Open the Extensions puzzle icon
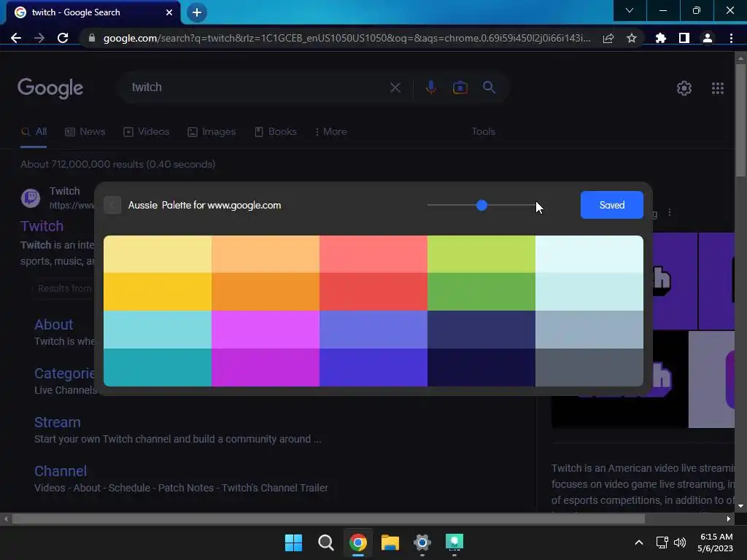Screen dimensions: 747x560 tap(660, 38)
